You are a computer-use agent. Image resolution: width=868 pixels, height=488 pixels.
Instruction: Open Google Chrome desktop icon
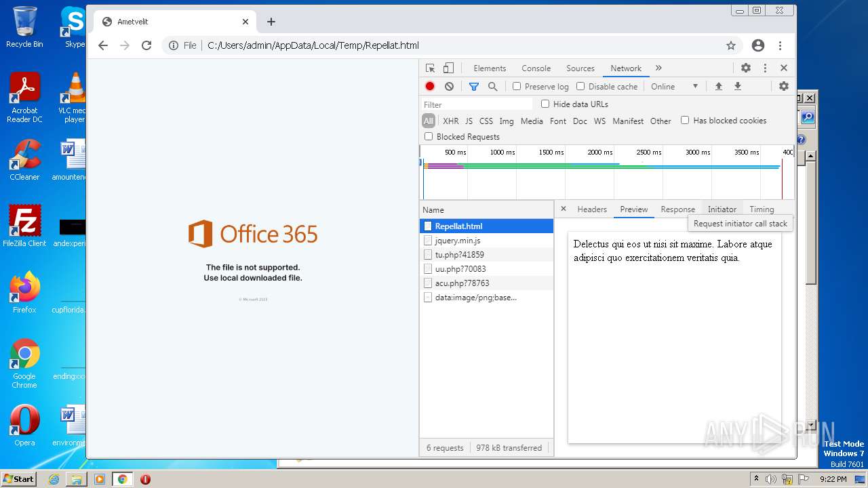tap(24, 364)
